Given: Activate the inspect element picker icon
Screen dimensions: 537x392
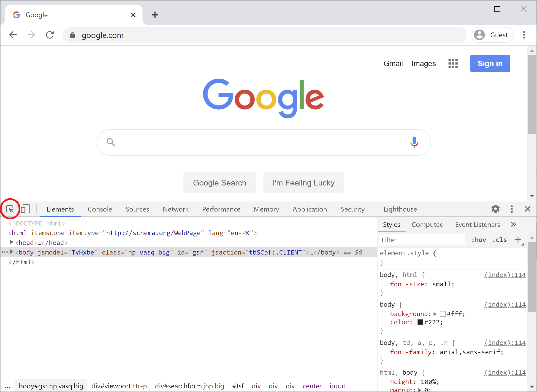Looking at the screenshot, I should [10, 209].
